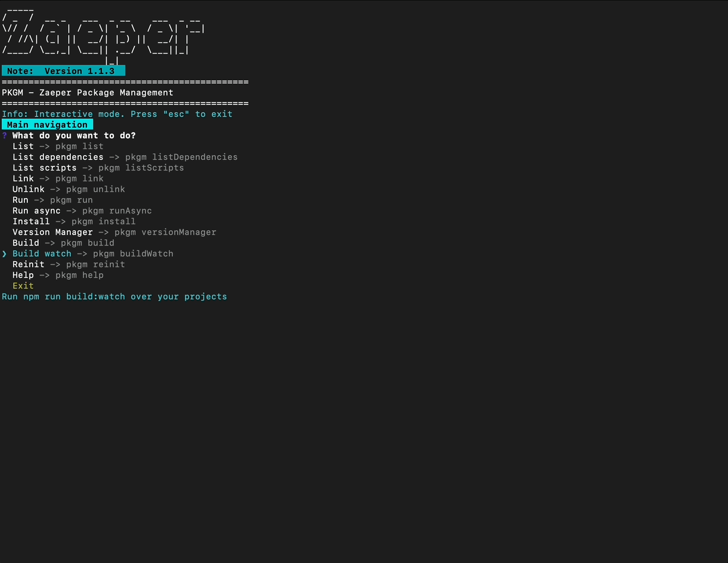Click the selection arrow pointer icon
The width and height of the screenshot is (728, 563).
pos(5,253)
